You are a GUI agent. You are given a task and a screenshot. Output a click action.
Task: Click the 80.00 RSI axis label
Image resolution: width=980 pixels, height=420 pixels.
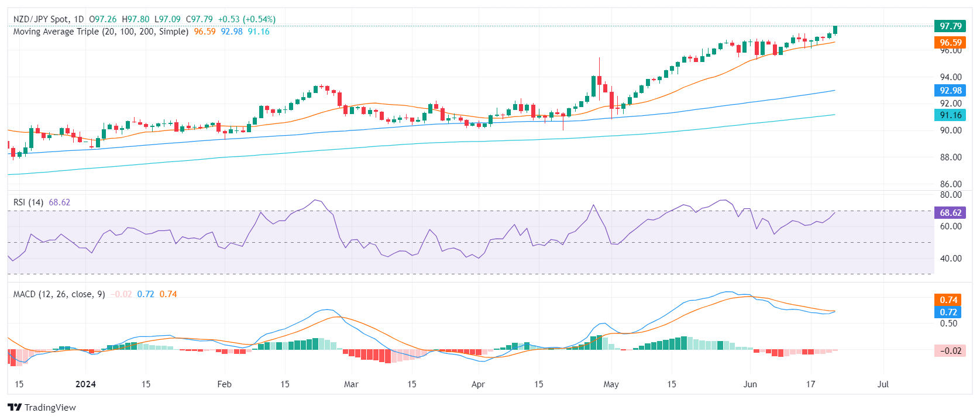[x=951, y=195]
